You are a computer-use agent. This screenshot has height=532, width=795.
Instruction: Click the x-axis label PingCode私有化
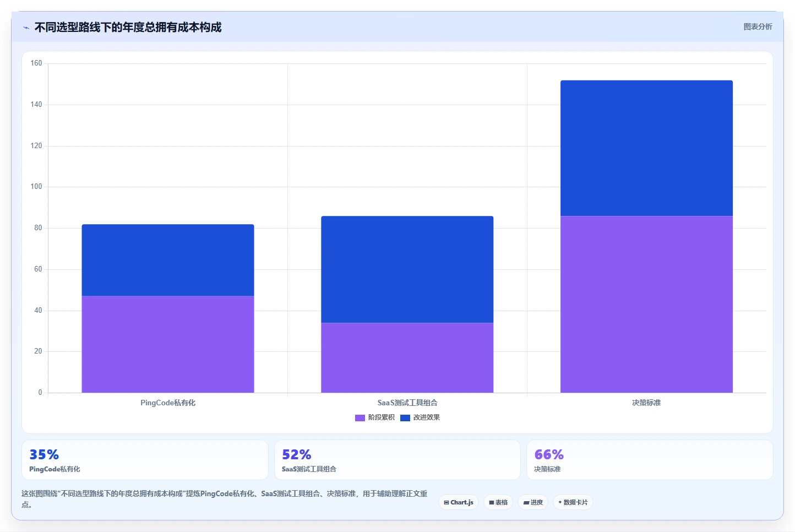[168, 403]
